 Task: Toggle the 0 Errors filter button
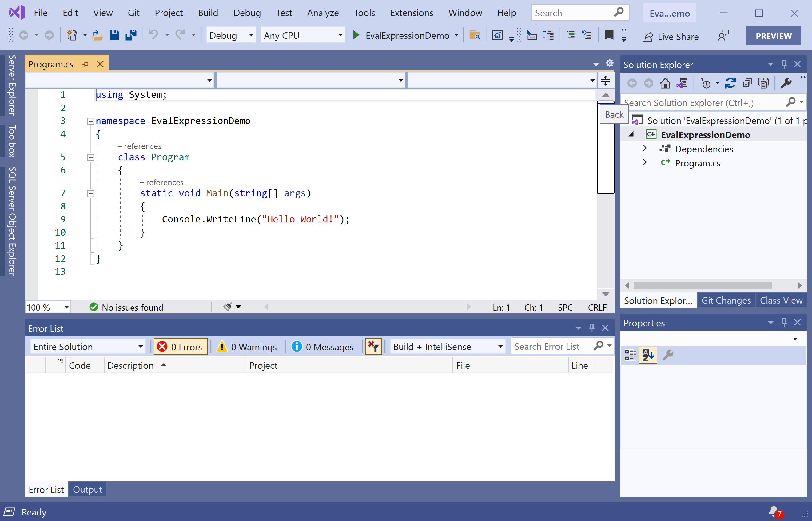coord(181,347)
